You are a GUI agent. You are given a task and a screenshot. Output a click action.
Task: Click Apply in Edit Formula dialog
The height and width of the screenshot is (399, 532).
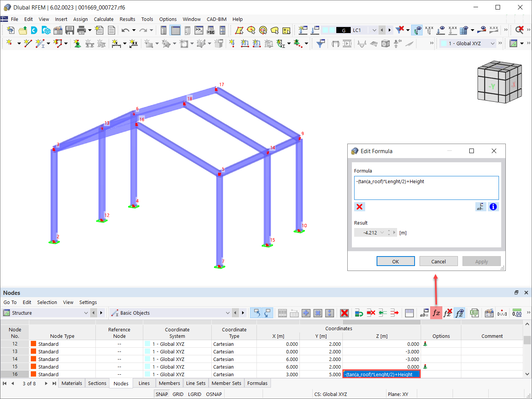[481, 261]
